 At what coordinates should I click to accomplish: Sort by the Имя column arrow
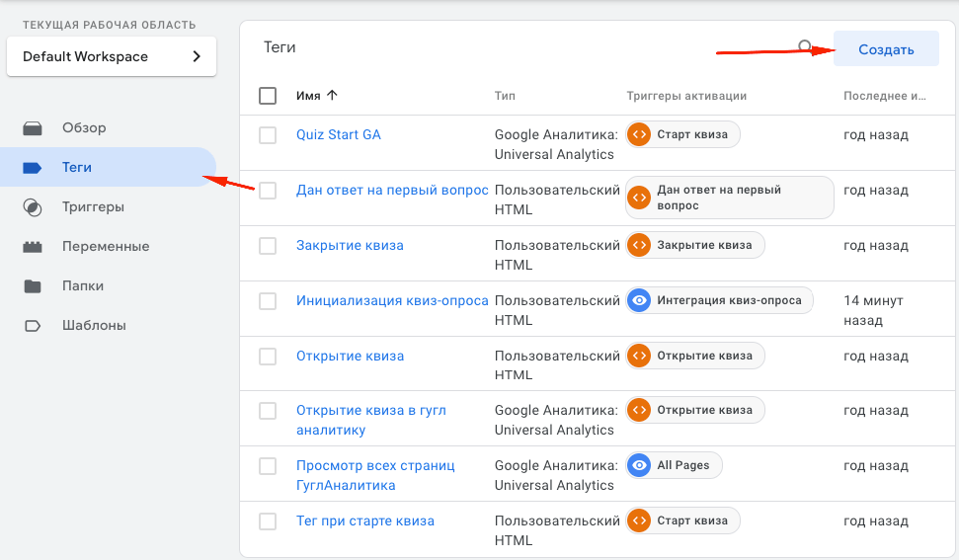332,96
